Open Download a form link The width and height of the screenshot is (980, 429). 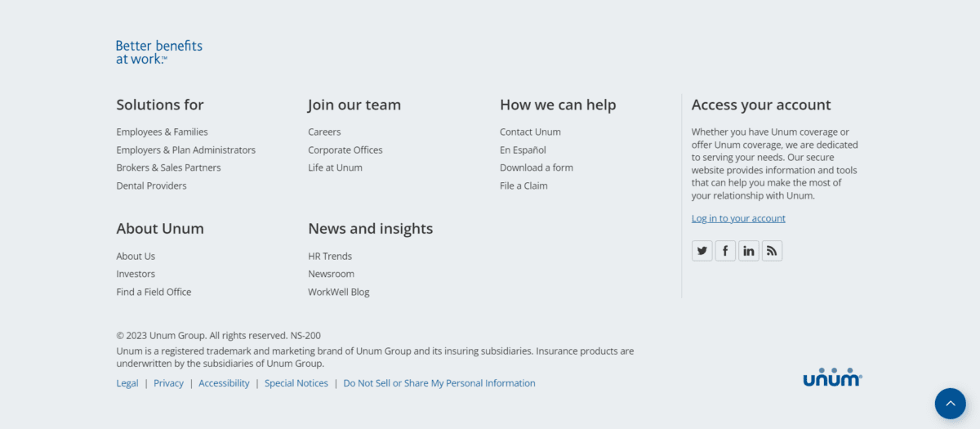point(537,168)
